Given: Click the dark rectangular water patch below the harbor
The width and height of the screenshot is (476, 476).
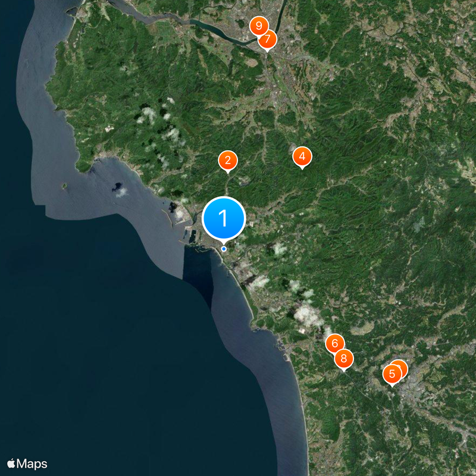Looking at the screenshot, I should pos(199,273).
